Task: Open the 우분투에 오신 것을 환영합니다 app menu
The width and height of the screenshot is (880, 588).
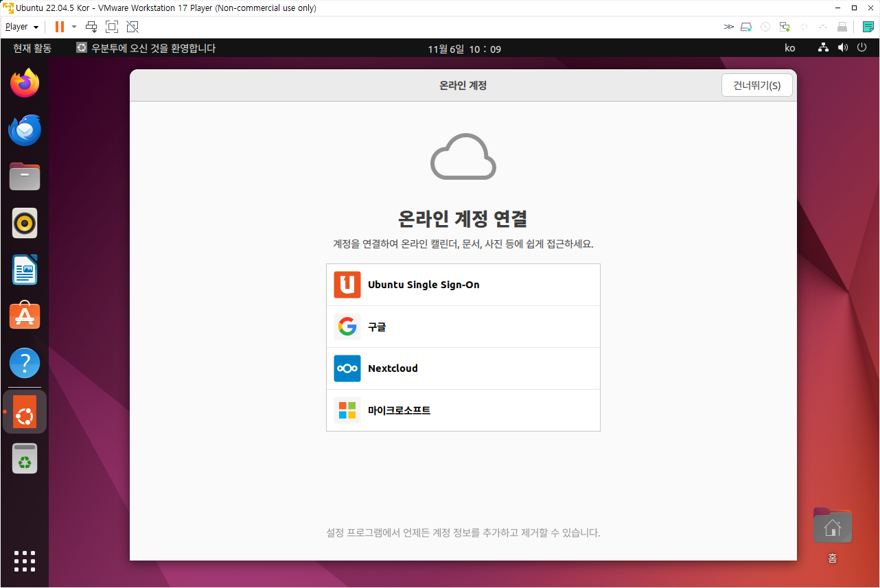Action: coord(146,48)
